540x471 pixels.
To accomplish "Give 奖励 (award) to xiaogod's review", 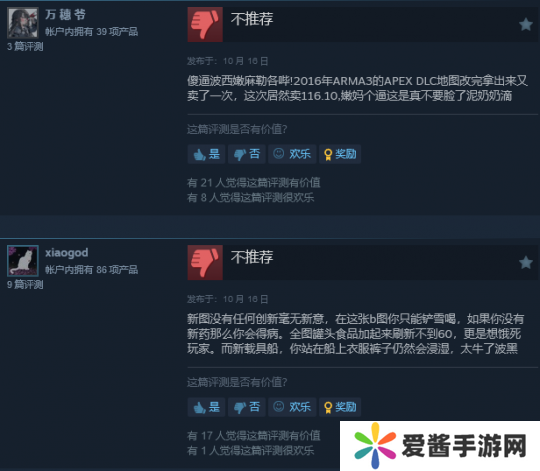I will click(x=340, y=407).
